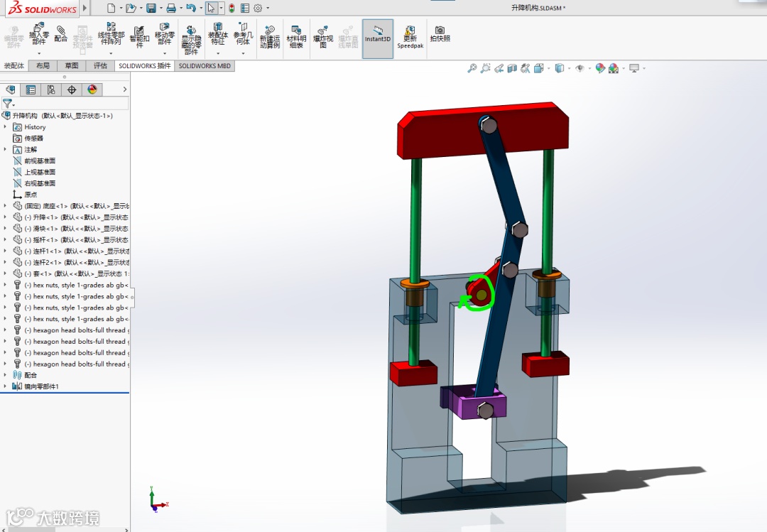The height and width of the screenshot is (532, 767).
Task: Click the Rebuild traffic light icon
Action: click(x=232, y=8)
